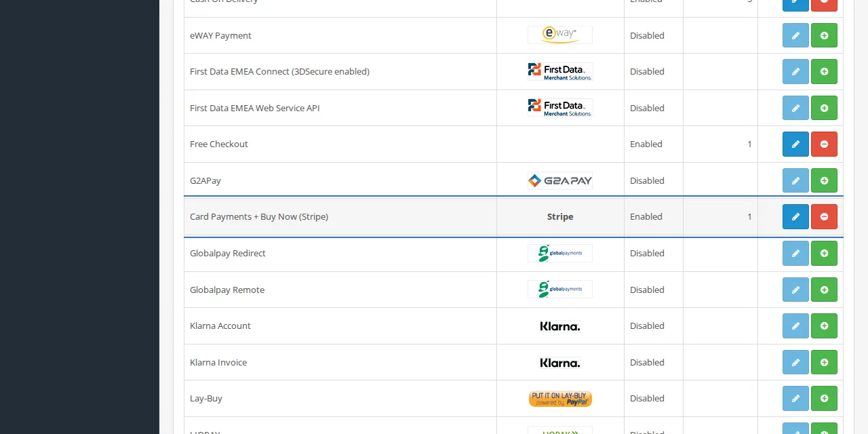
Task: Select the 'Free Checkout' row name
Action: coord(219,144)
